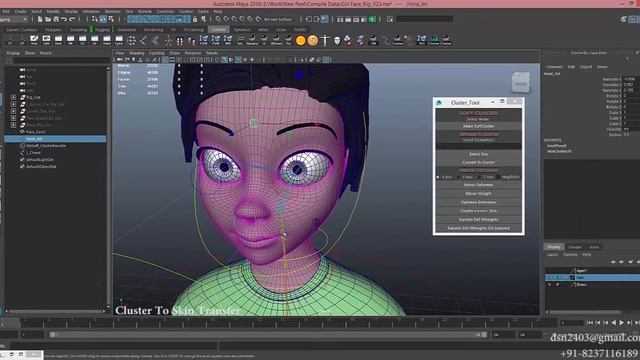The width and height of the screenshot is (640, 360).
Task: Click the Outliner vertical scrollbar
Action: coord(109,188)
